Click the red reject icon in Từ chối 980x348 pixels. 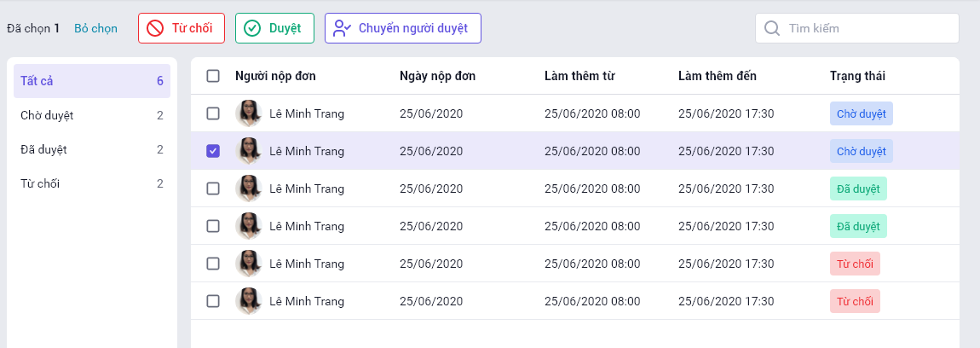click(x=155, y=28)
